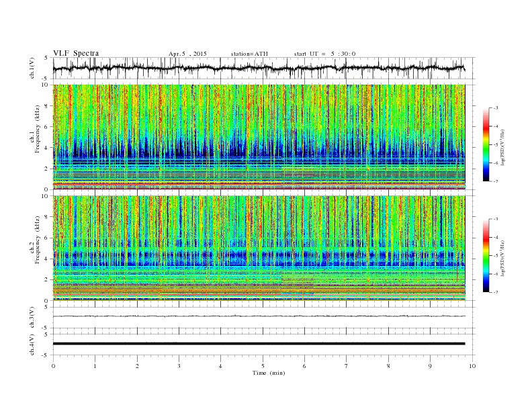Click time axis tick label "8"

point(388,366)
